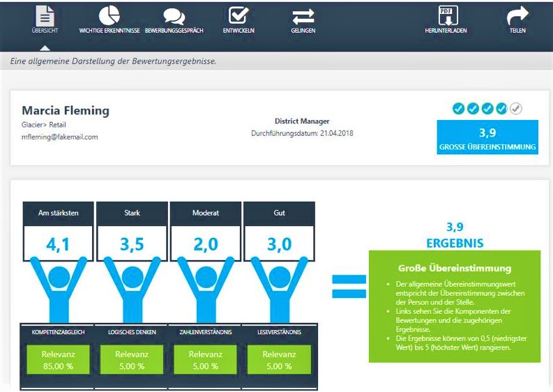The width and height of the screenshot is (553, 392).
Task: Select the Zahlenverständnis column header
Action: coord(206,332)
